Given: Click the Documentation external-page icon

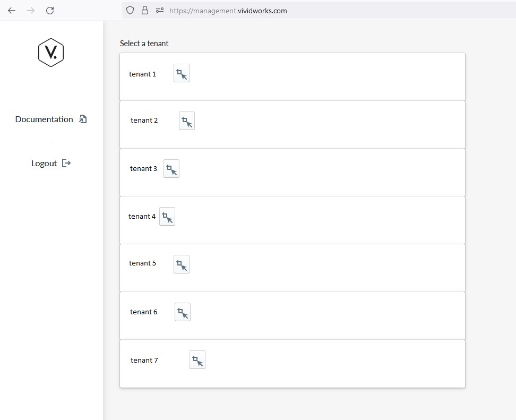Looking at the screenshot, I should click(83, 119).
